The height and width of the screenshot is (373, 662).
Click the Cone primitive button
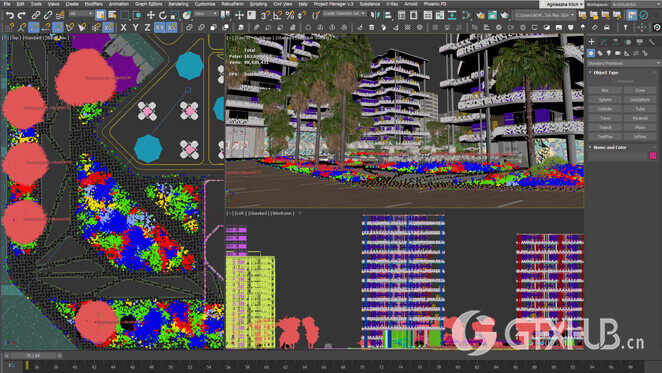click(x=640, y=90)
